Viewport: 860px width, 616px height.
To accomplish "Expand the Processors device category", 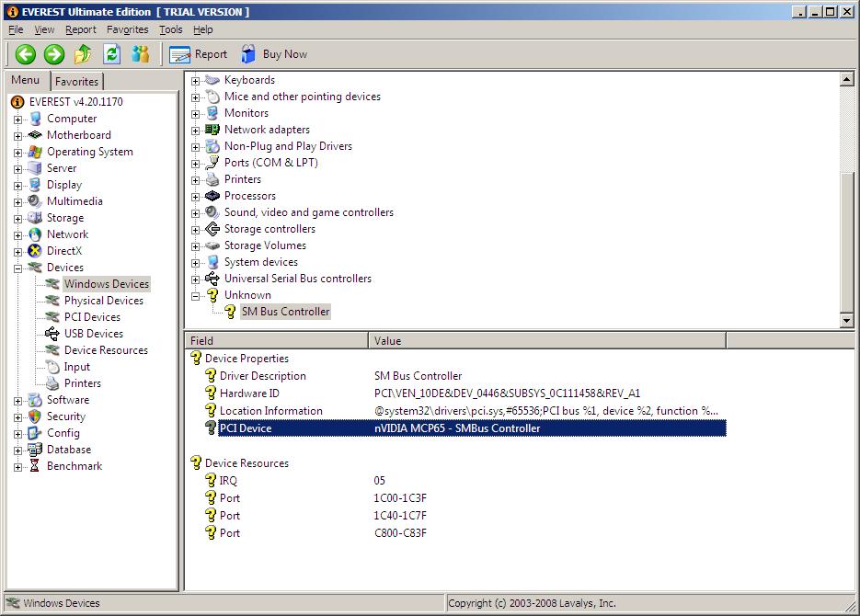I will [195, 197].
